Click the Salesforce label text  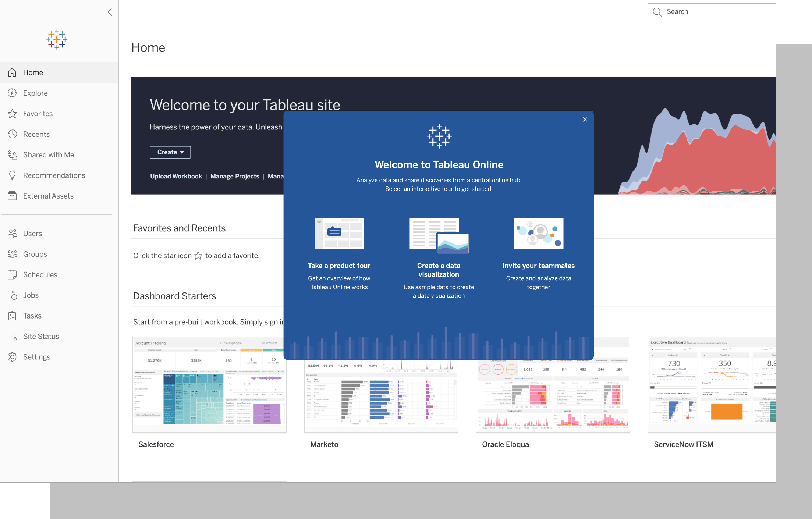[156, 444]
